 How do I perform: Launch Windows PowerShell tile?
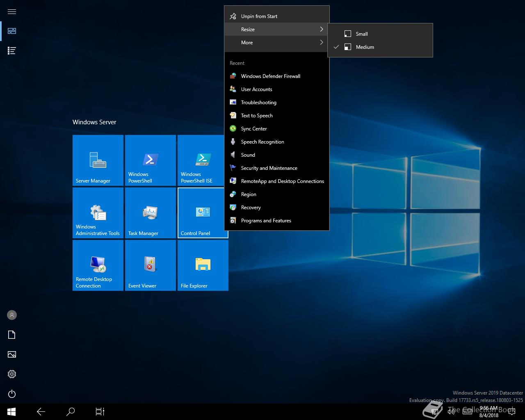[151, 160]
